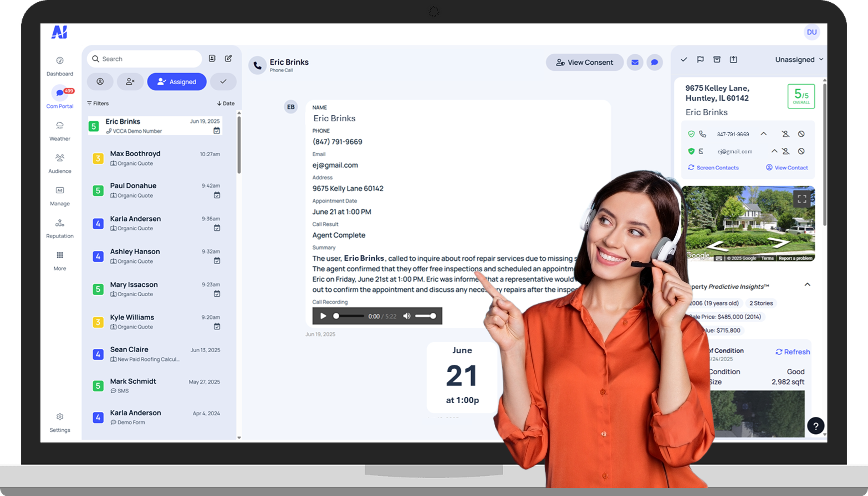Block the 847-791-9669 phone number

tap(801, 134)
